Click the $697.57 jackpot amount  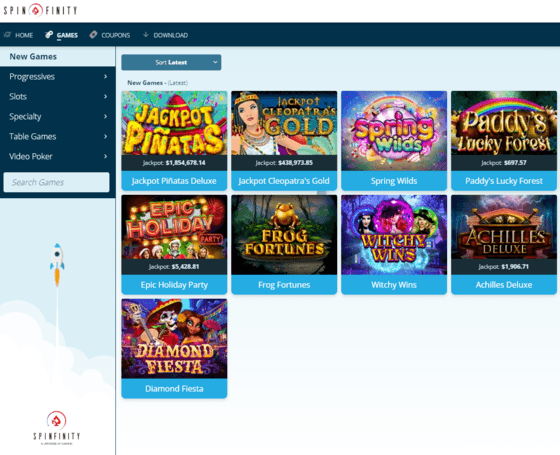point(515,163)
